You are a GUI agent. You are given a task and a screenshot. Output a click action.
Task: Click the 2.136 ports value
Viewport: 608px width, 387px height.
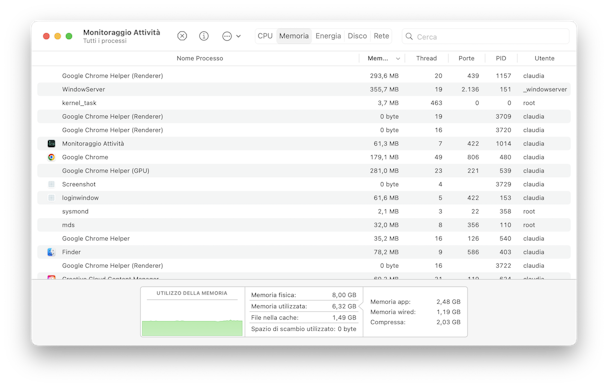point(470,89)
